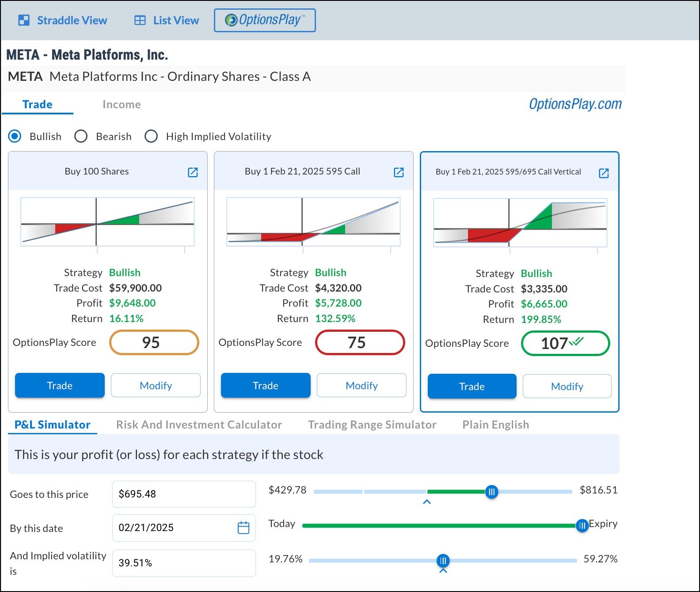This screenshot has height=592, width=700.
Task: Click the OptionsPlay Score 95 badge
Action: [154, 342]
